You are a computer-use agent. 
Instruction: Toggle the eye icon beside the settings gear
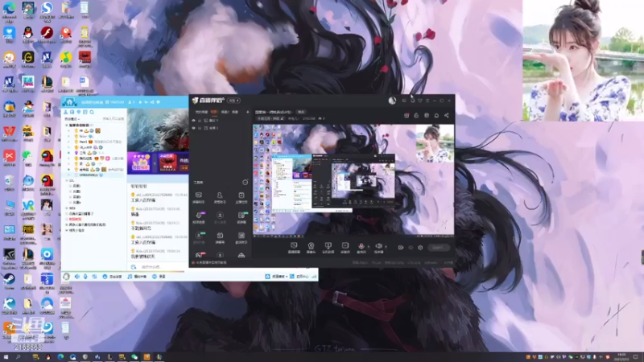click(411, 248)
